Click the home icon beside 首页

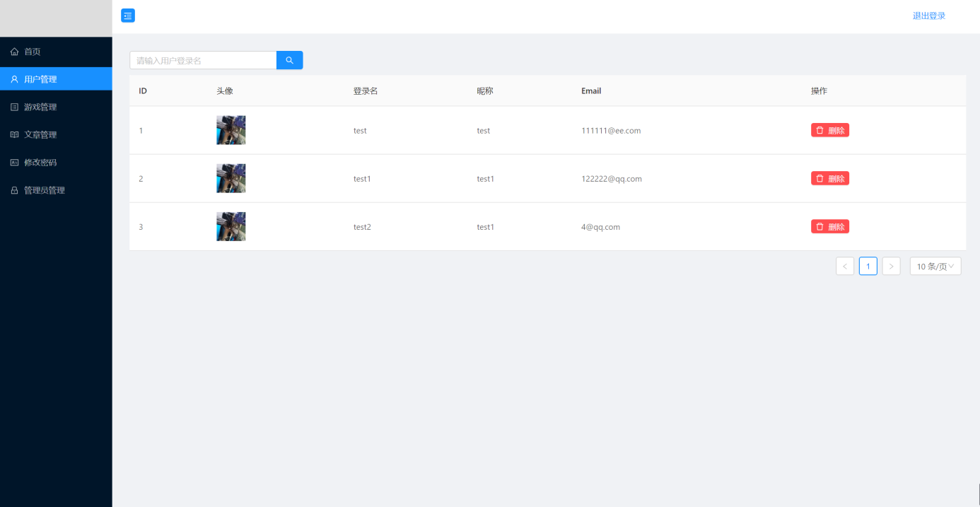click(14, 52)
